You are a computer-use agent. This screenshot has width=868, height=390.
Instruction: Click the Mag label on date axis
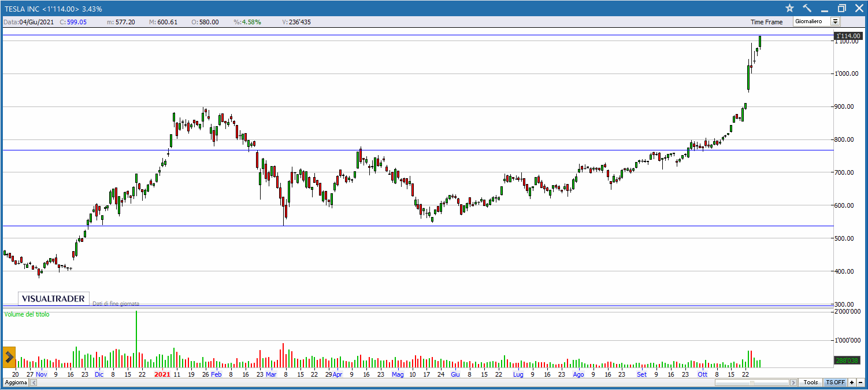click(398, 374)
